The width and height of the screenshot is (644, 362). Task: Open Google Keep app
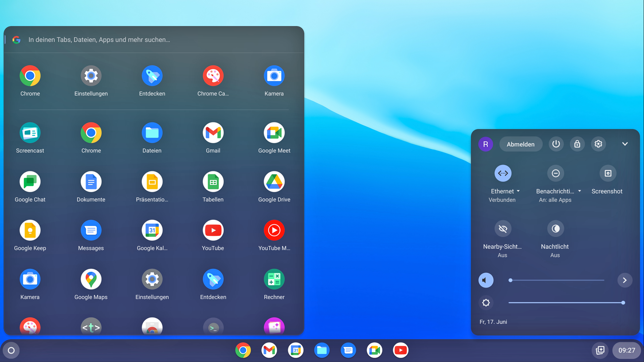click(x=30, y=231)
